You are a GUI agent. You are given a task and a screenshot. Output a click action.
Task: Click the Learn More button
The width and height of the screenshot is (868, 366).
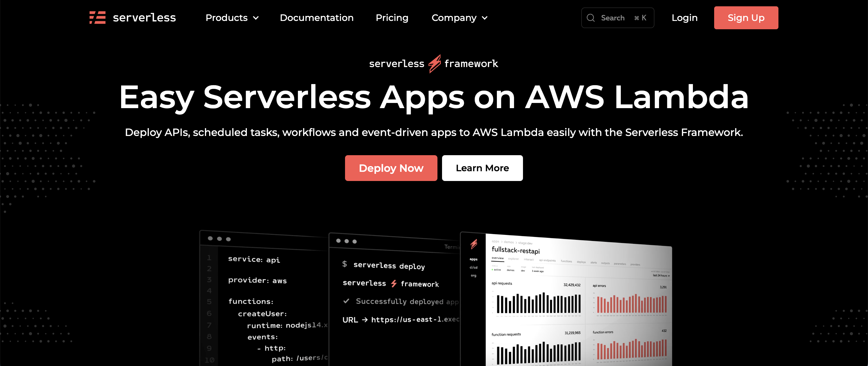point(482,168)
